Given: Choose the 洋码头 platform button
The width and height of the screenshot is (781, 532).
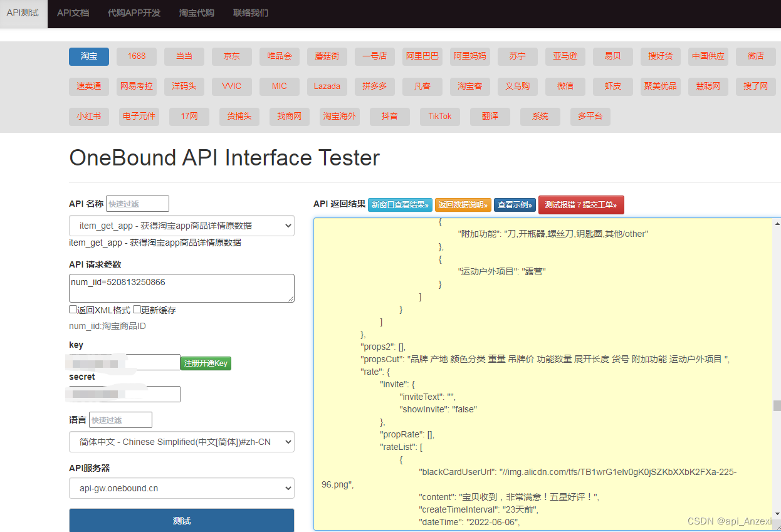Looking at the screenshot, I should pos(184,86).
